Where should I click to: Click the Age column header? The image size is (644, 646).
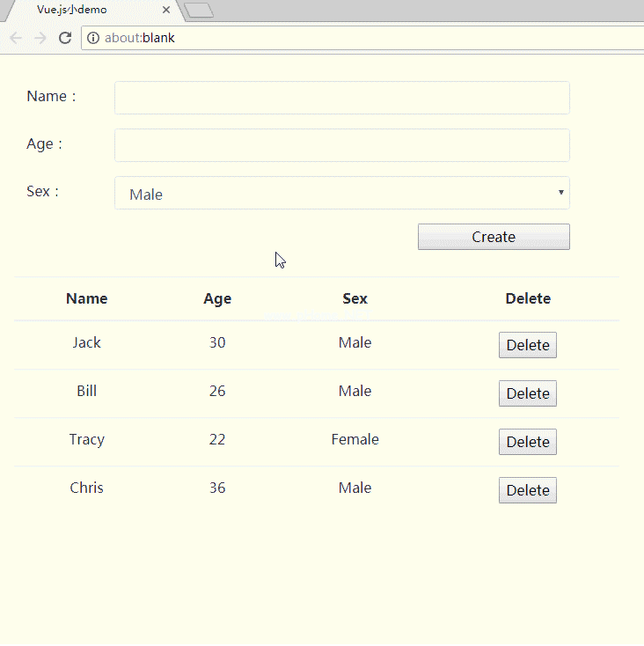[217, 298]
